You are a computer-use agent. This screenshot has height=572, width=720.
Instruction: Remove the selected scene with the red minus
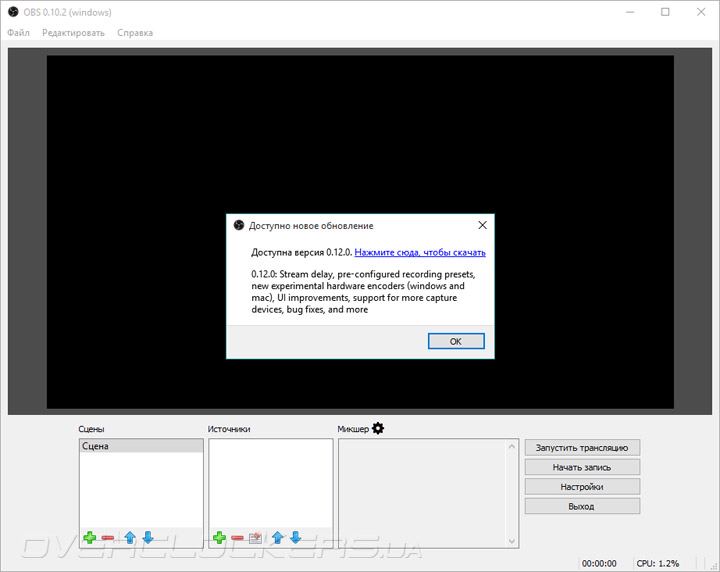pos(108,538)
